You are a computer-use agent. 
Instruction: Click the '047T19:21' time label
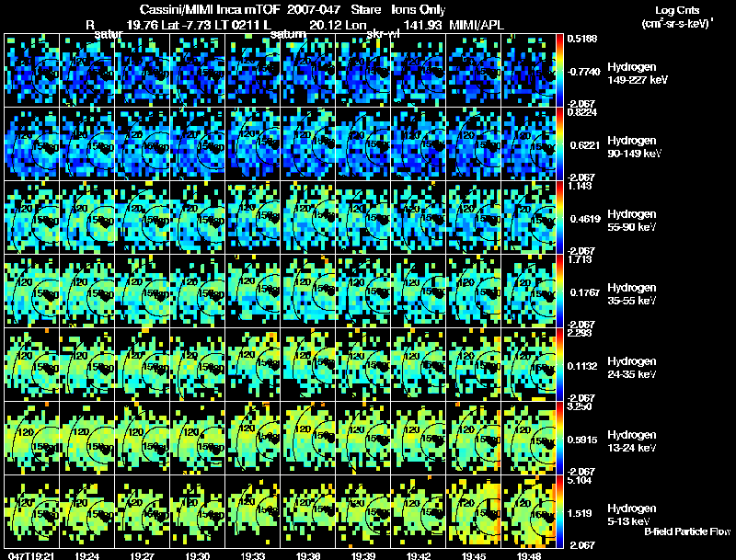pos(31,556)
